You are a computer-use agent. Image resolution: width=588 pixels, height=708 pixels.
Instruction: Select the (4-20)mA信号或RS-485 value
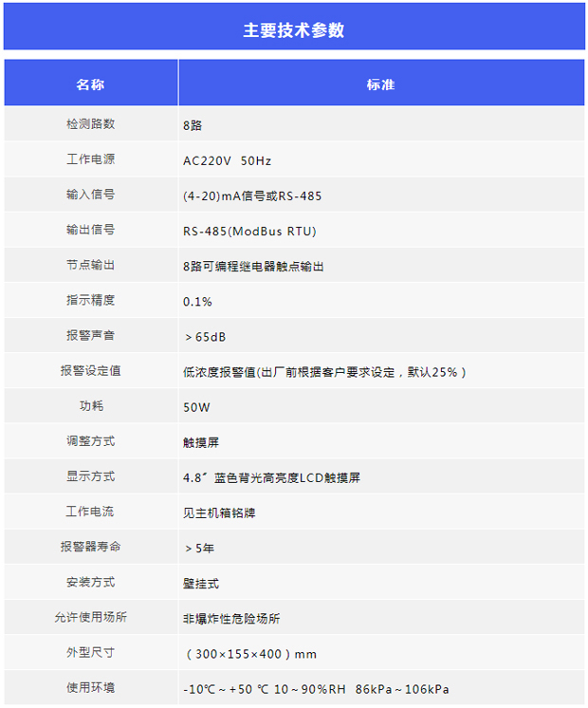point(252,196)
